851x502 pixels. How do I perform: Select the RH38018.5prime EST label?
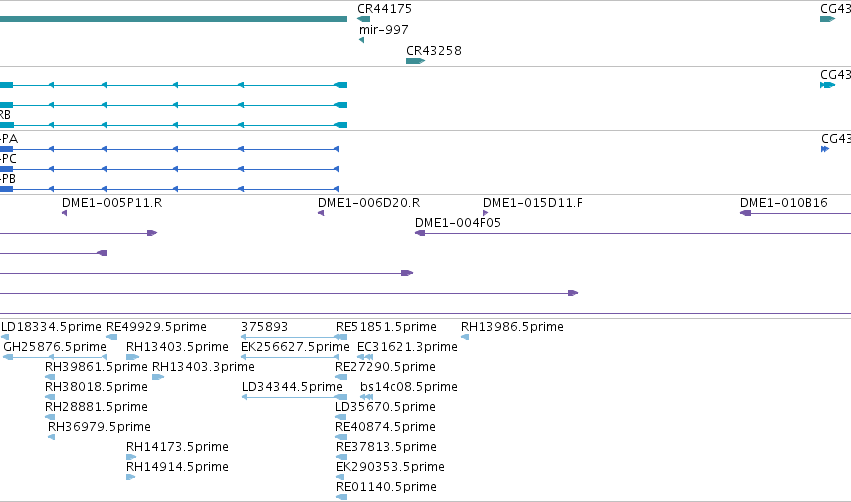96,387
